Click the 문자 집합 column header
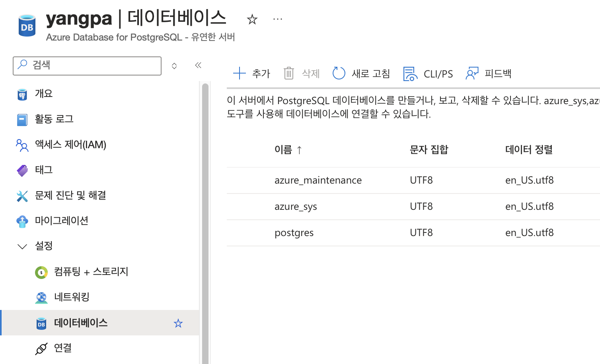Screen dimensions: 600x364 pyautogui.click(x=429, y=150)
